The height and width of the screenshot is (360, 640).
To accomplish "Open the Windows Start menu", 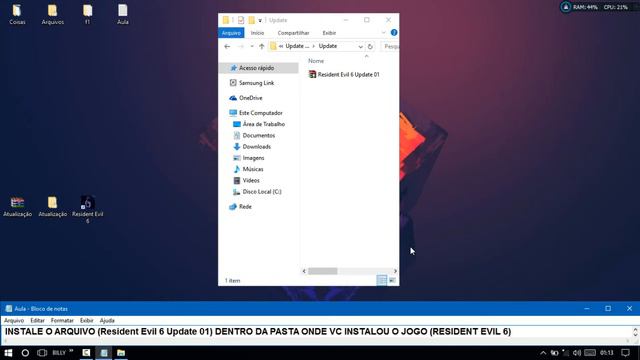I will click(x=8, y=353).
